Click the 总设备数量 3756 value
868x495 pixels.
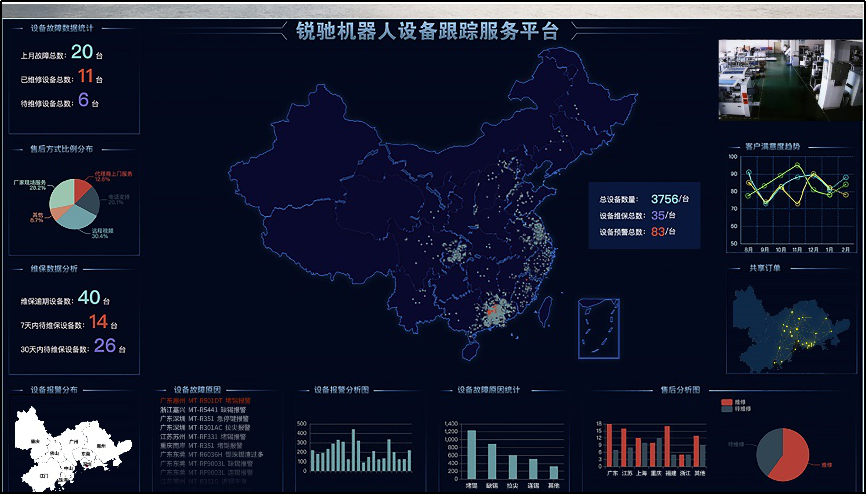tap(664, 199)
